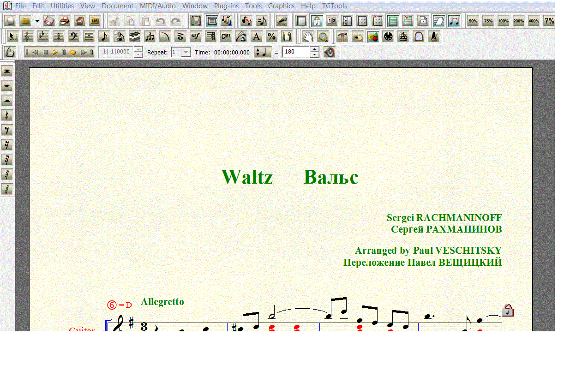This screenshot has height=377, width=588.
Task: Open the Special Tools hammer icon
Action: pos(342,36)
